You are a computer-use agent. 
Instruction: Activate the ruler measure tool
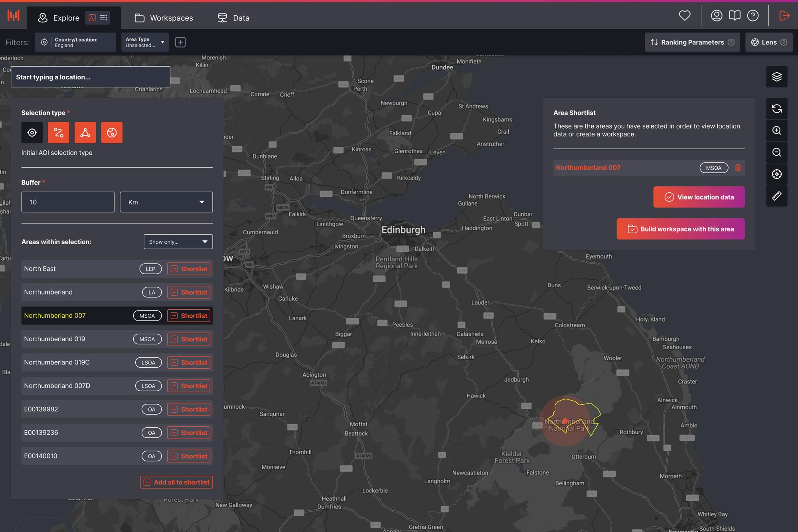pyautogui.click(x=776, y=196)
